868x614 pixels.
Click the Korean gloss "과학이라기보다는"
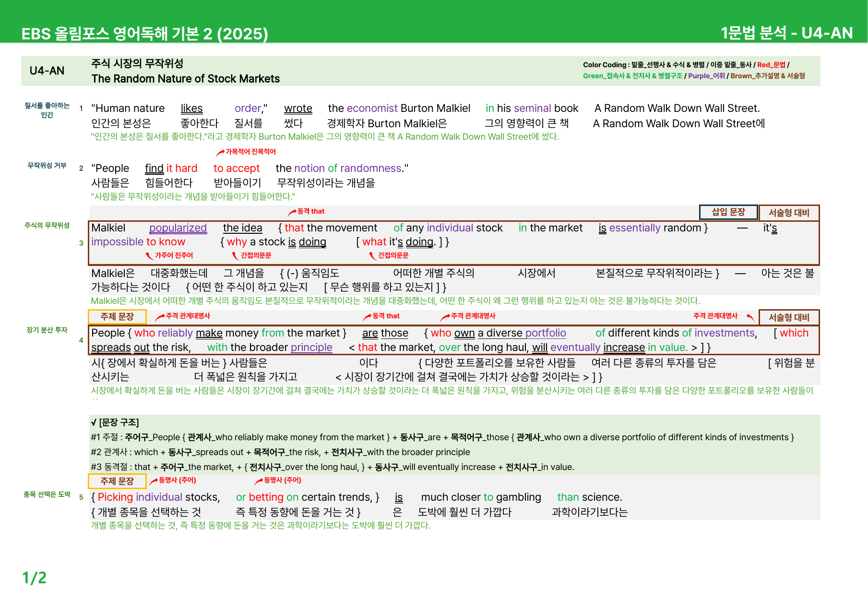click(x=590, y=512)
